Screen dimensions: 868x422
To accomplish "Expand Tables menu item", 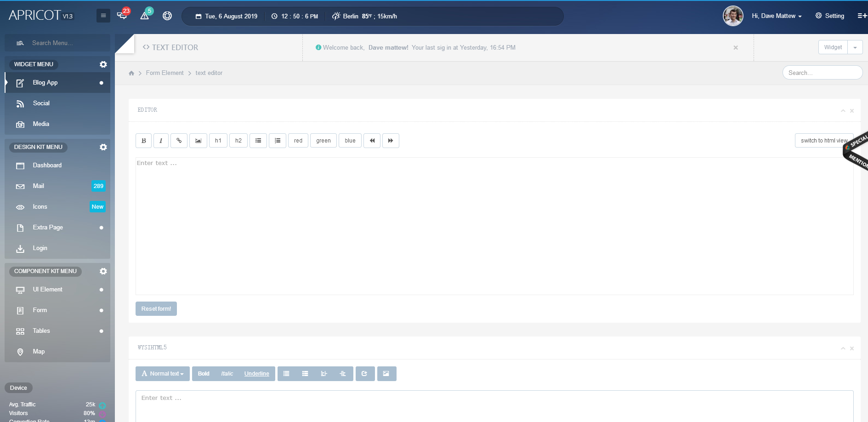I will tap(57, 331).
